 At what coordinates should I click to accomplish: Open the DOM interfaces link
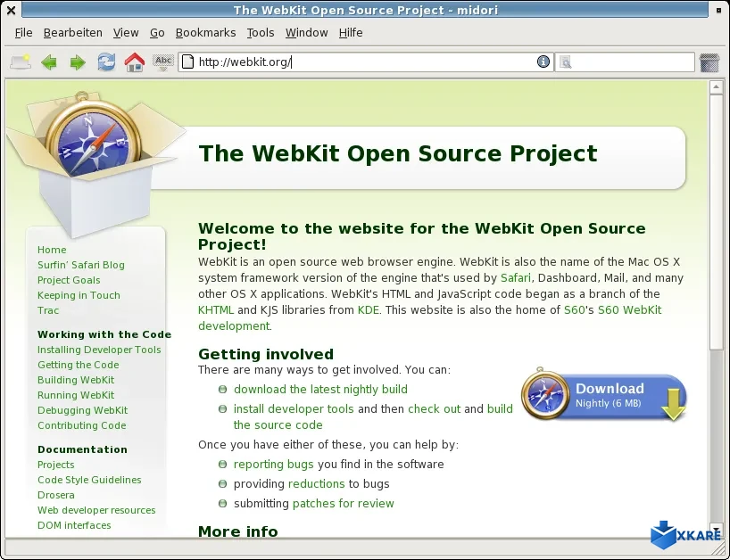pos(74,525)
